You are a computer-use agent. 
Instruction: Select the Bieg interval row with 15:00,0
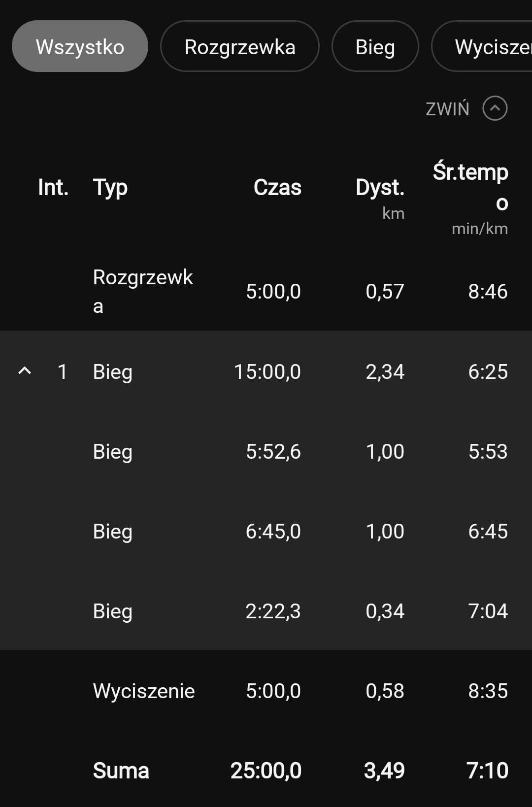coord(266,371)
